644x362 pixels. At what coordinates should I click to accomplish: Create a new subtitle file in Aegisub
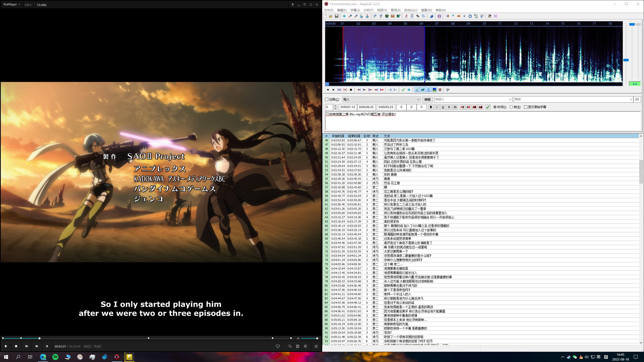tap(325, 16)
